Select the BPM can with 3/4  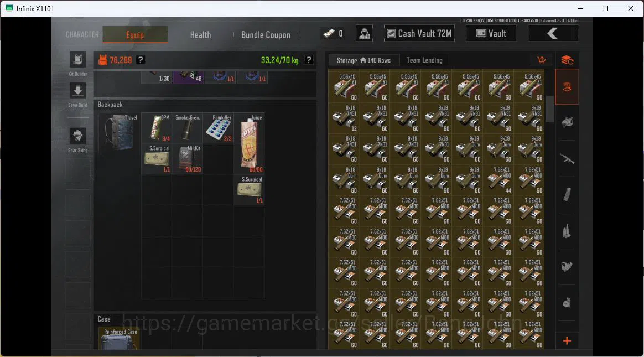click(x=157, y=128)
